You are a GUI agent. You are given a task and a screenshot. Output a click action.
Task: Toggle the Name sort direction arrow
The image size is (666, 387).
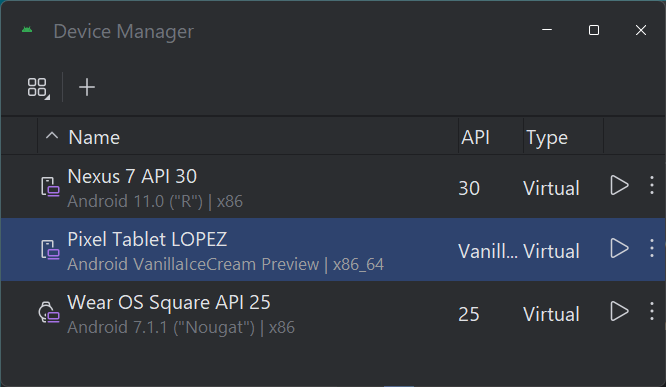52,136
